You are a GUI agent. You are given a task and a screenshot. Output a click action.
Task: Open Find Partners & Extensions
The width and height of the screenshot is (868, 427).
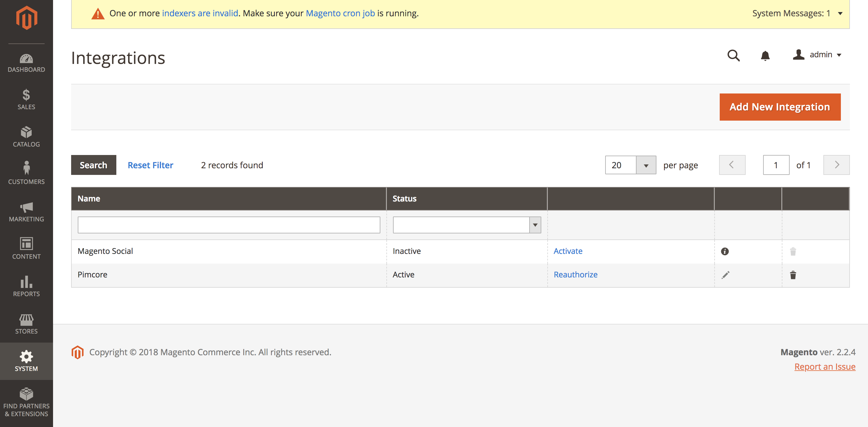click(26, 403)
